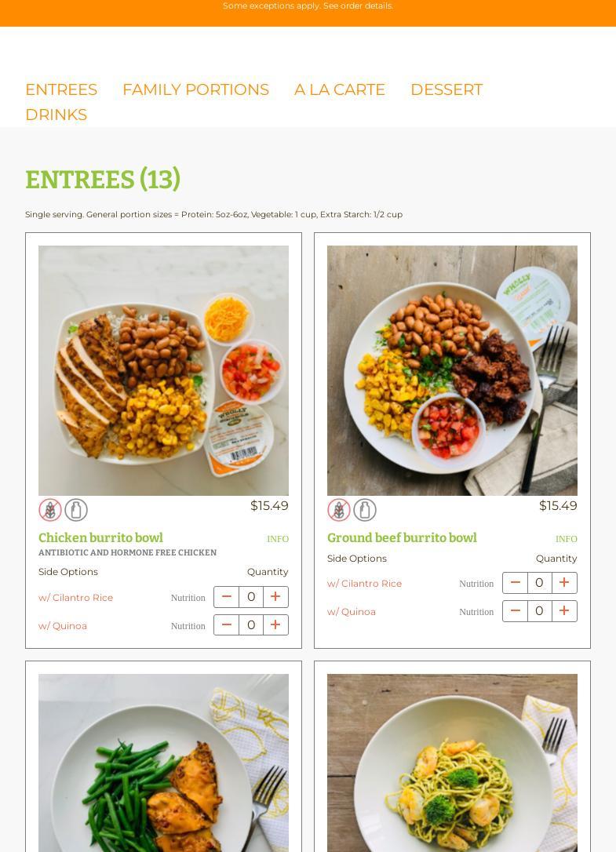View Nutrition for Chicken bowl with Quinoa
The width and height of the screenshot is (616, 852).
pos(188,626)
